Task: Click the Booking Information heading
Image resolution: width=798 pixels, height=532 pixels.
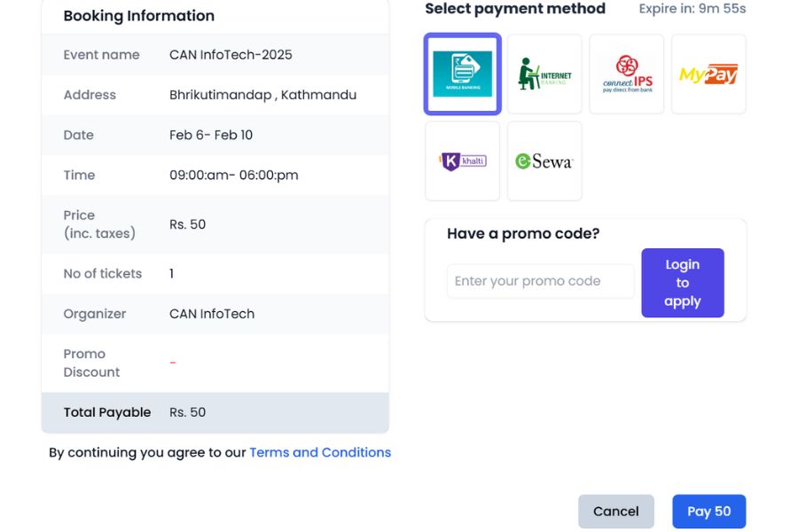Action: click(x=139, y=16)
